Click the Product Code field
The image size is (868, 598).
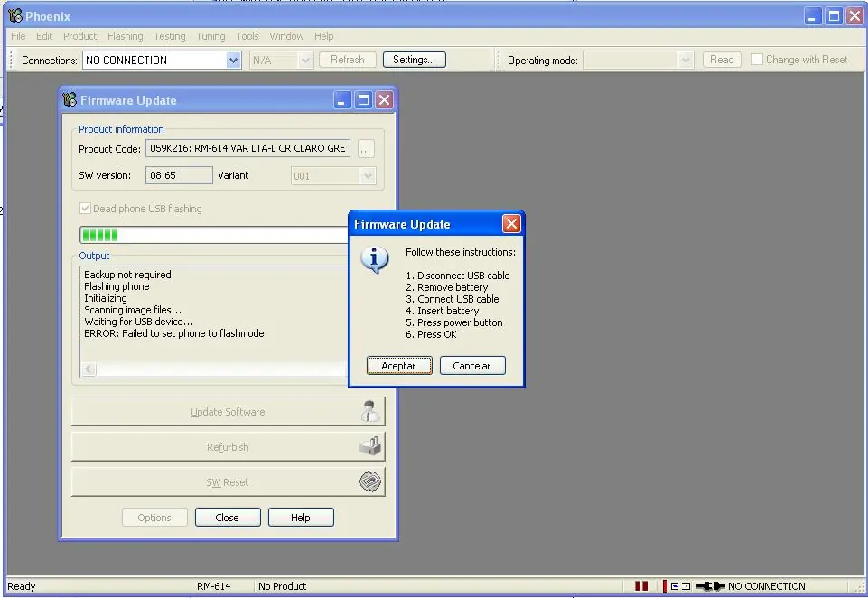pos(248,148)
